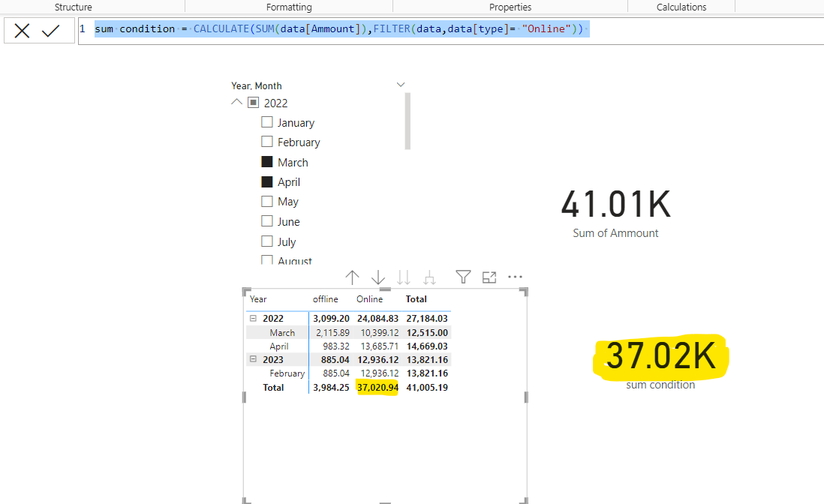Click the 12,515.00 March total value

[427, 332]
